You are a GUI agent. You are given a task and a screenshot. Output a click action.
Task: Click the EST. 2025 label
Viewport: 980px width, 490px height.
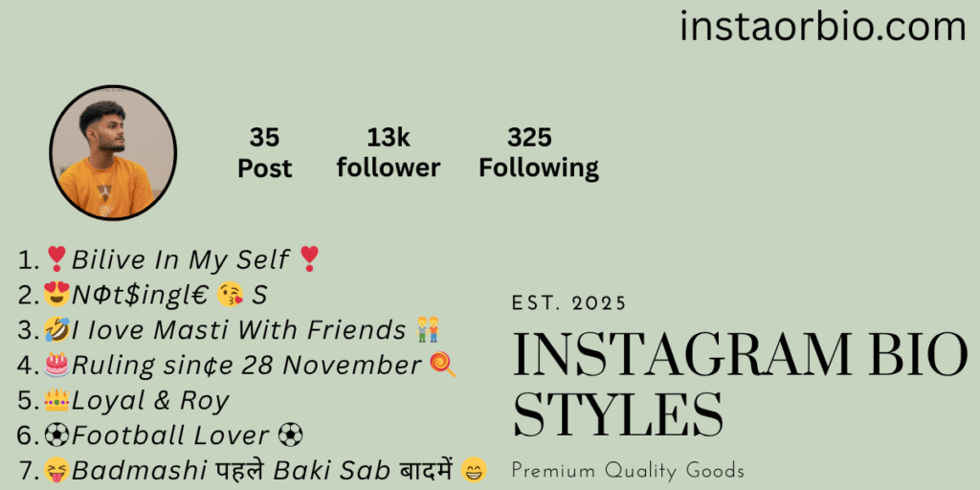[569, 303]
